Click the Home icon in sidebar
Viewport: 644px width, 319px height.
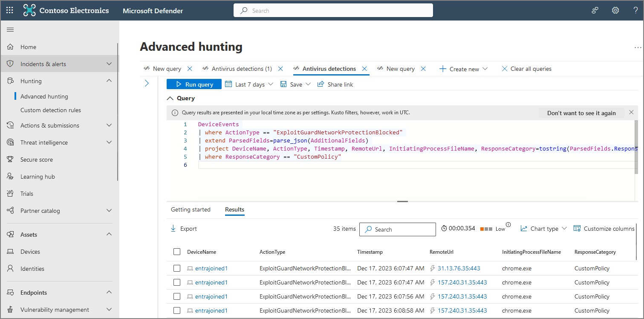coord(11,47)
